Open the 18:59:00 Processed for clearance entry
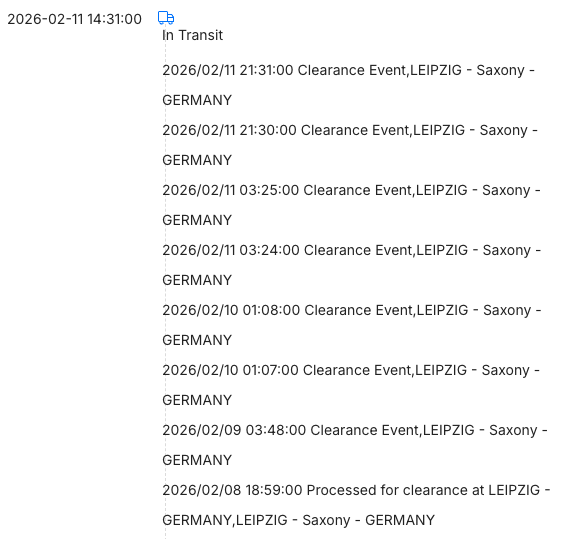Viewport: 563px width, 539px height. [356, 505]
